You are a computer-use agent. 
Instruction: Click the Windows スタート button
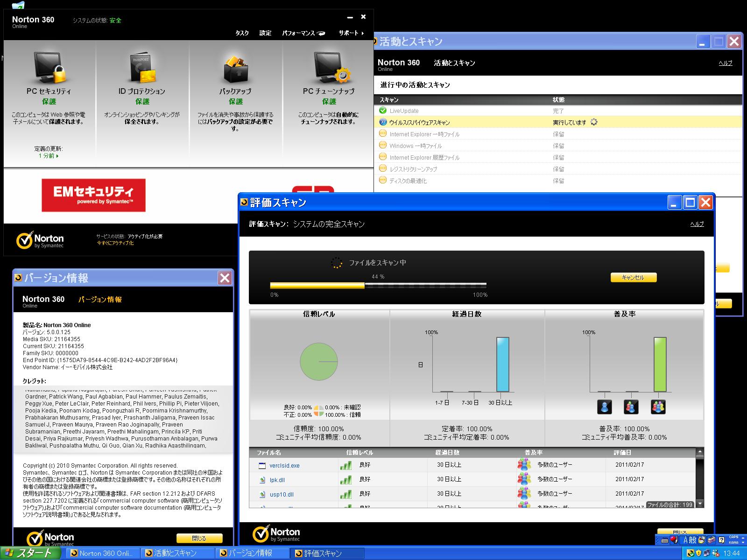pos(30,553)
